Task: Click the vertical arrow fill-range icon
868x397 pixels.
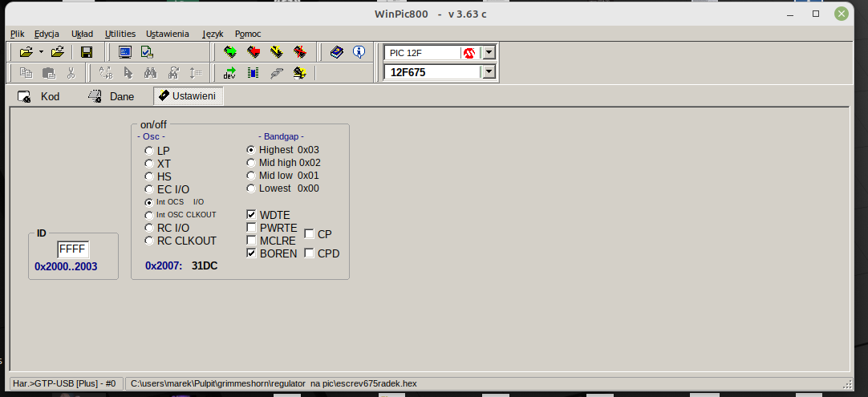Action: [196, 72]
